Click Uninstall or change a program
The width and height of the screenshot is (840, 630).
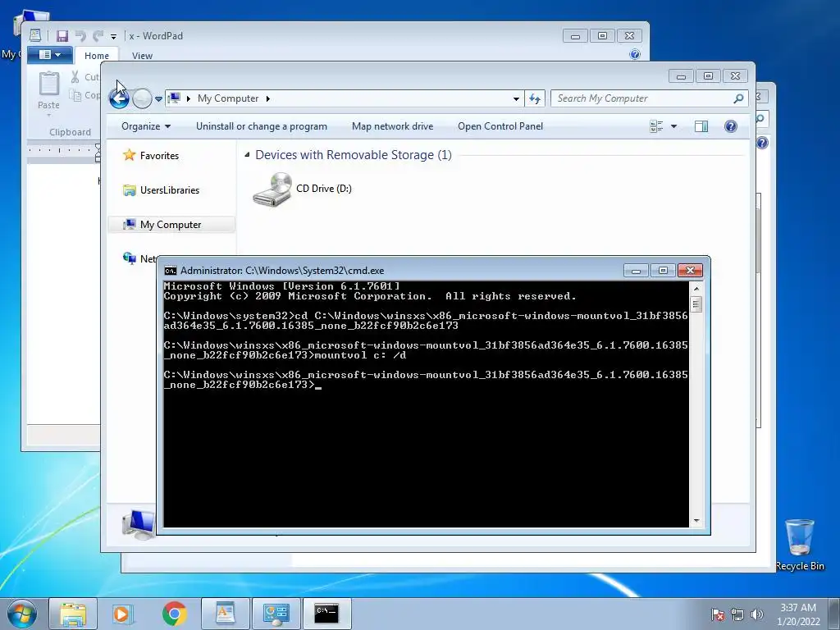(262, 126)
